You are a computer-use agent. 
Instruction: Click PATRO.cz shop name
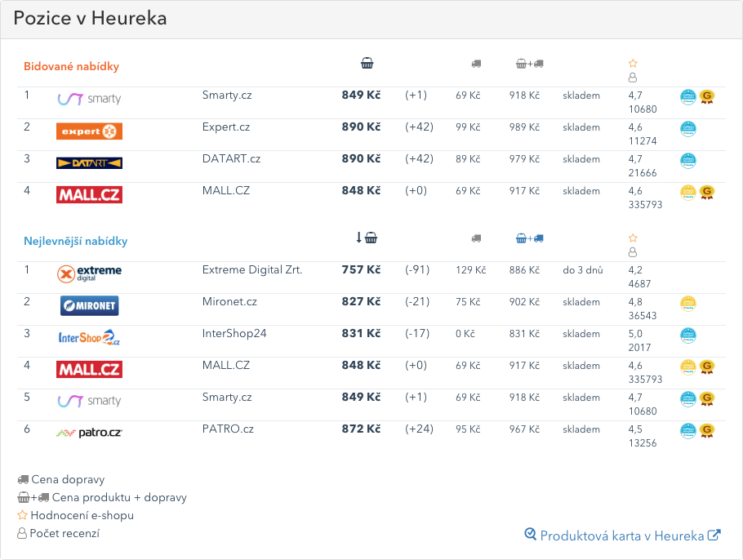[228, 429]
